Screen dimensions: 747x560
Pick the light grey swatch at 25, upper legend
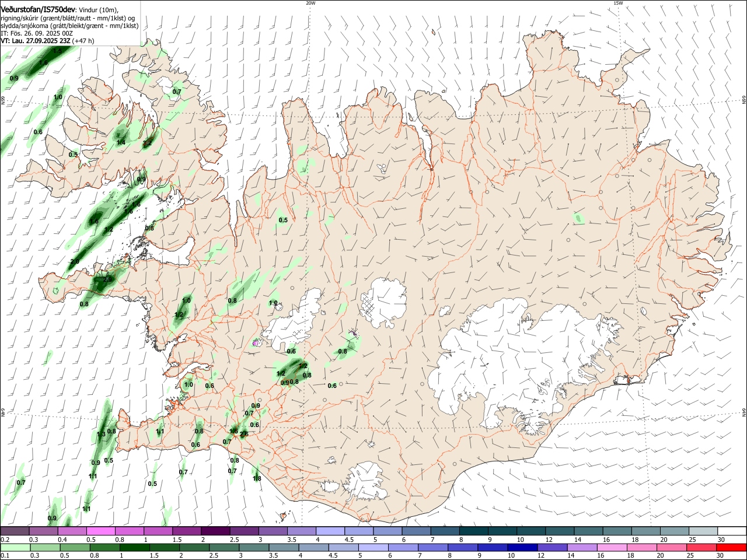click(x=703, y=531)
